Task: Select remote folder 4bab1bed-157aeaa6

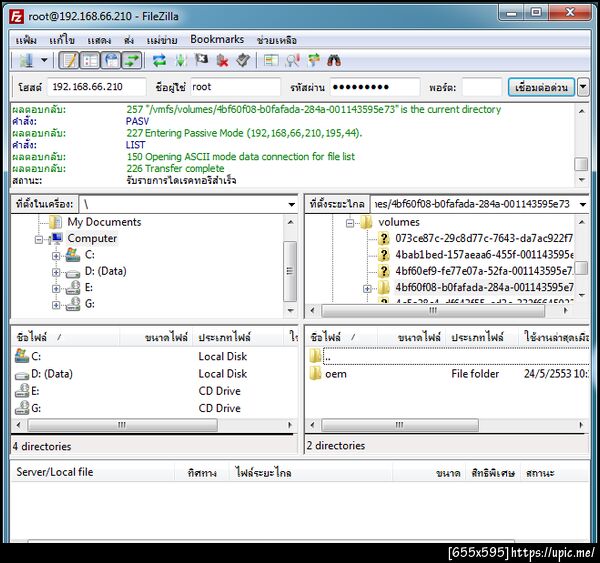Action: [x=484, y=255]
